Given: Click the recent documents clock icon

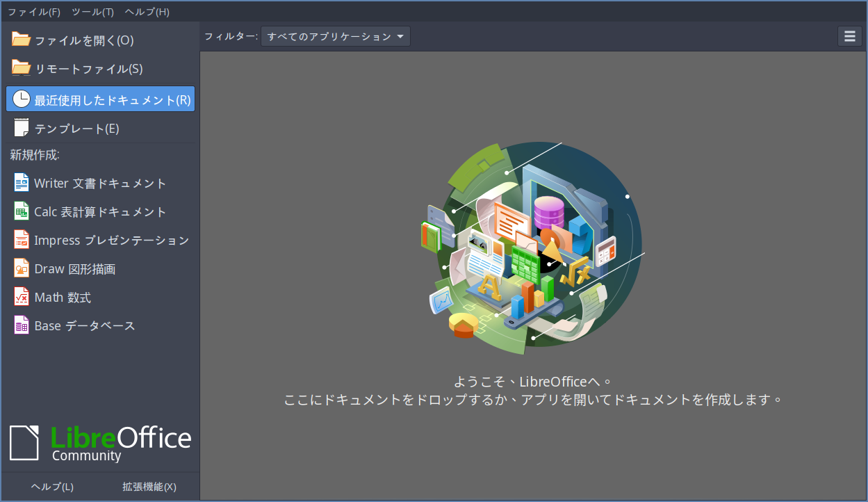Looking at the screenshot, I should 19,98.
